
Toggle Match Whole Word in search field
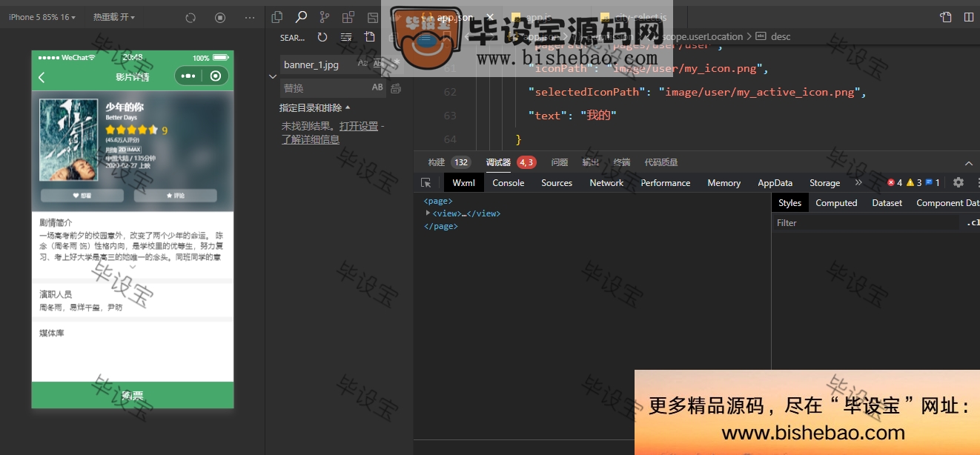pos(379,64)
